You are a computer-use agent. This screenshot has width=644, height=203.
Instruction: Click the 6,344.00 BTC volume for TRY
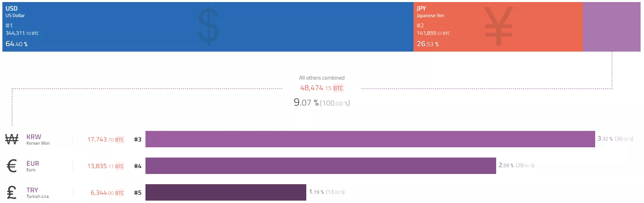pos(107,193)
